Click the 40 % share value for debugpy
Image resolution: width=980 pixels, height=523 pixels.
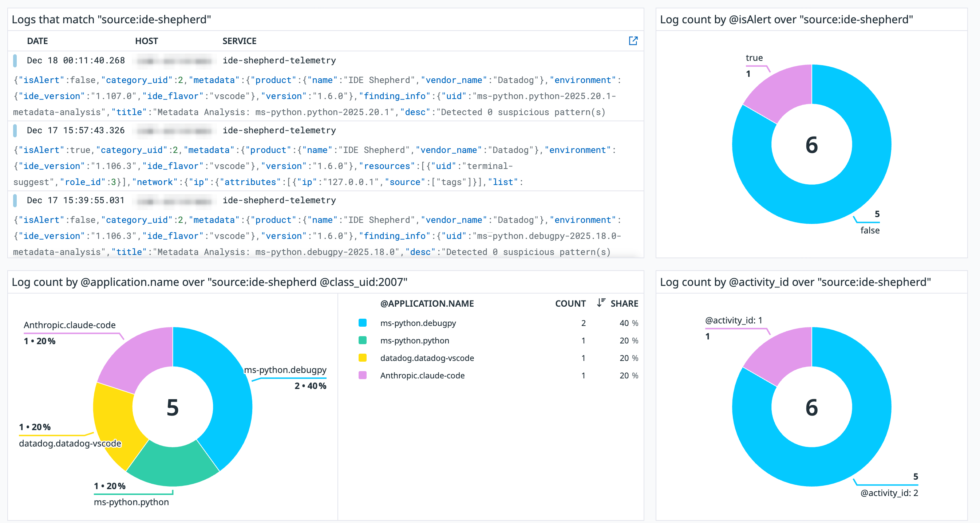628,323
